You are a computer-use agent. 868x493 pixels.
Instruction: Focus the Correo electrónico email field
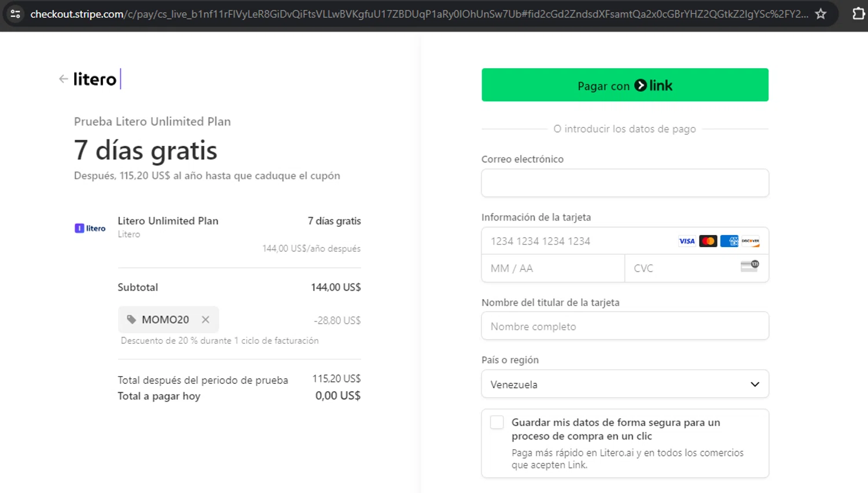coord(625,183)
